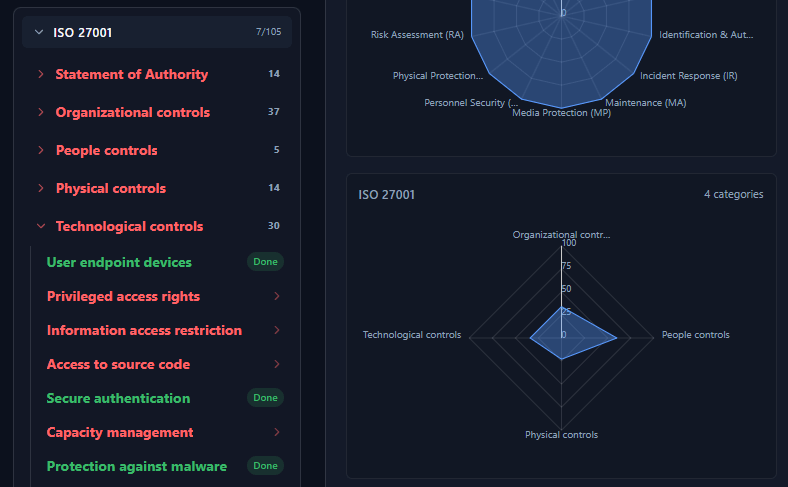Select Technological controls in sidebar
Viewport: 788px width, 487px height.
click(129, 226)
